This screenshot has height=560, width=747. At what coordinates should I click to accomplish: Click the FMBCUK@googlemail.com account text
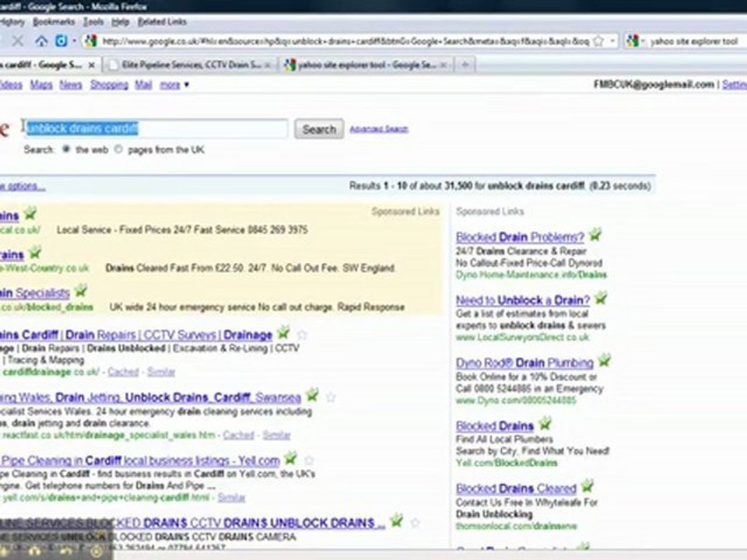coord(654,84)
